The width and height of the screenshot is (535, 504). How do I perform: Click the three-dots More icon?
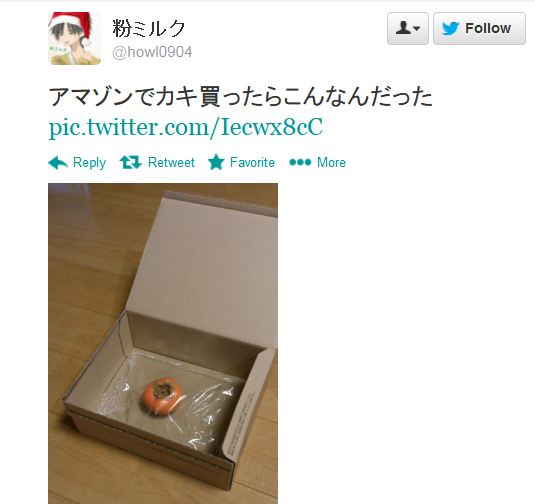[300, 162]
